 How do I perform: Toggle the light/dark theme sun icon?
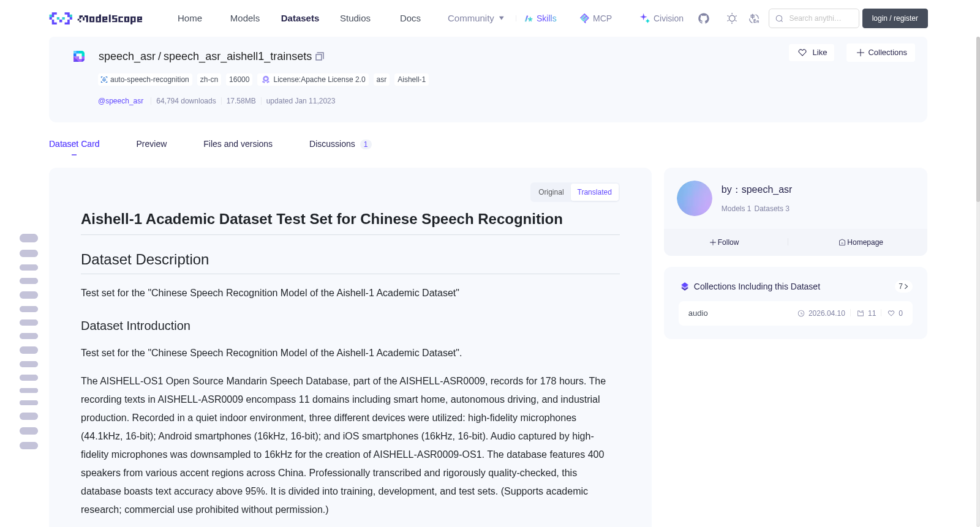coord(732,18)
